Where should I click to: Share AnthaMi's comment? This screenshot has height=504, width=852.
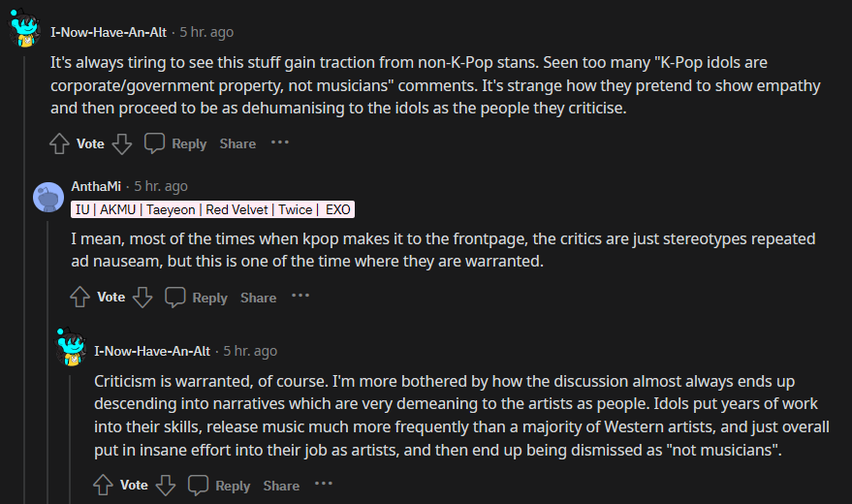point(259,298)
